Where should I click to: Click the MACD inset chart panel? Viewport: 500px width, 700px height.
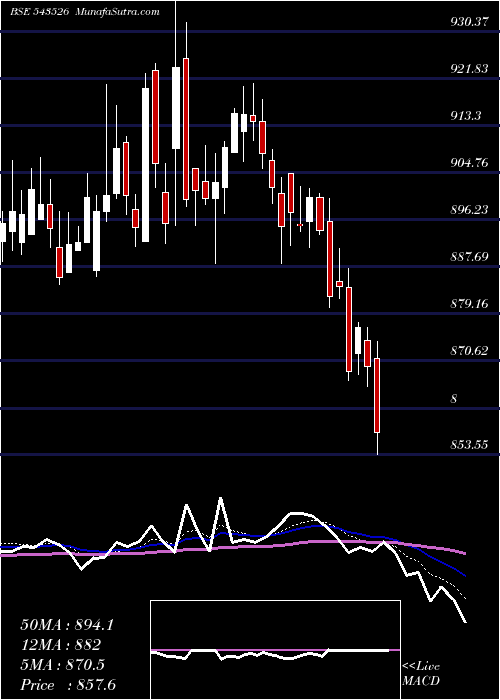[275, 650]
